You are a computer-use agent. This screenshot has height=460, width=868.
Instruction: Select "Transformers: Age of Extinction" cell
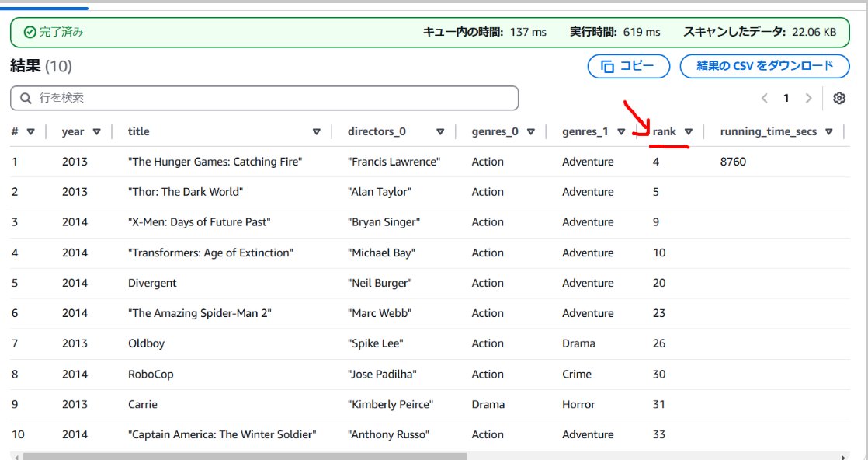(x=210, y=253)
